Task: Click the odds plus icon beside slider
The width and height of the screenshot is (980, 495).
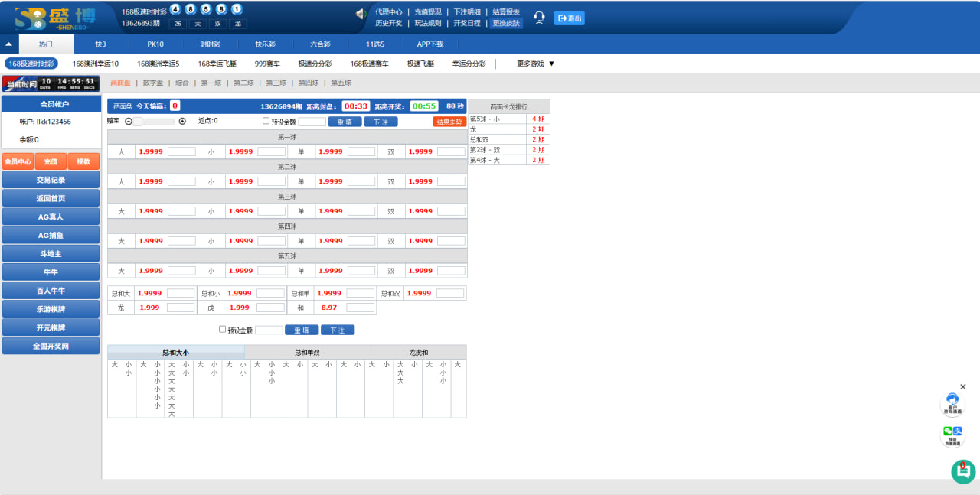Action: pyautogui.click(x=182, y=121)
